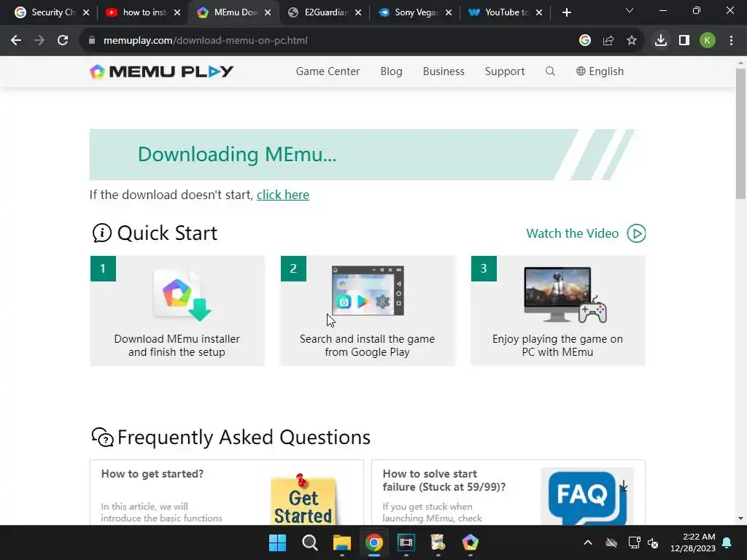Open the Chrome downloads icon

coord(661,41)
